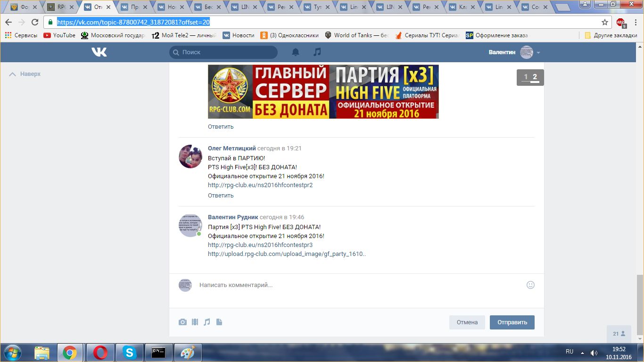This screenshot has height=362, width=644.
Task: Open Skype from the taskbar
Action: [x=129, y=352]
